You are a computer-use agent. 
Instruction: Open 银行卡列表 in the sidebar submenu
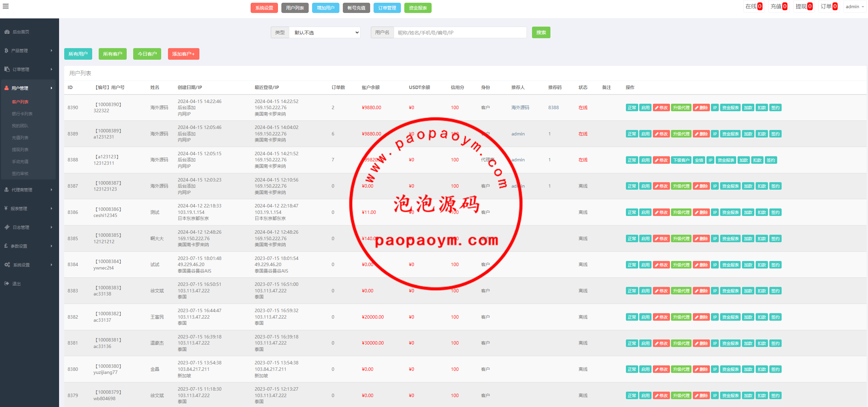[x=22, y=114]
